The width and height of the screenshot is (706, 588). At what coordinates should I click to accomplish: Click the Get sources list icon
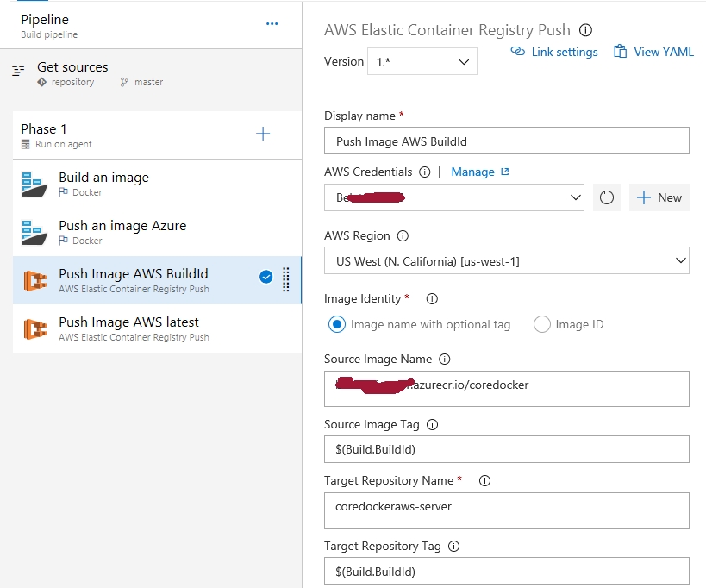click(x=18, y=71)
